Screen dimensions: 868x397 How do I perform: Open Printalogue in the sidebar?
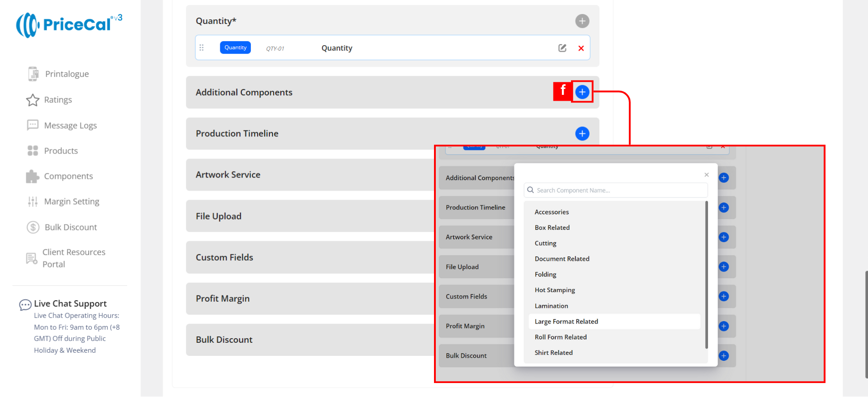(x=66, y=74)
